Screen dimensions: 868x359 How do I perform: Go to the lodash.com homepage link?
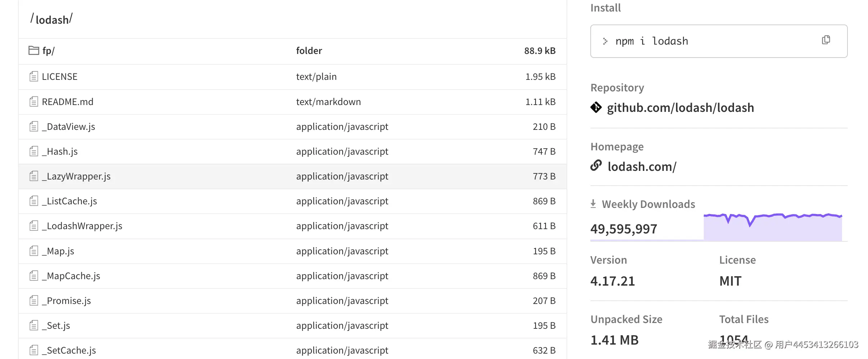(642, 167)
